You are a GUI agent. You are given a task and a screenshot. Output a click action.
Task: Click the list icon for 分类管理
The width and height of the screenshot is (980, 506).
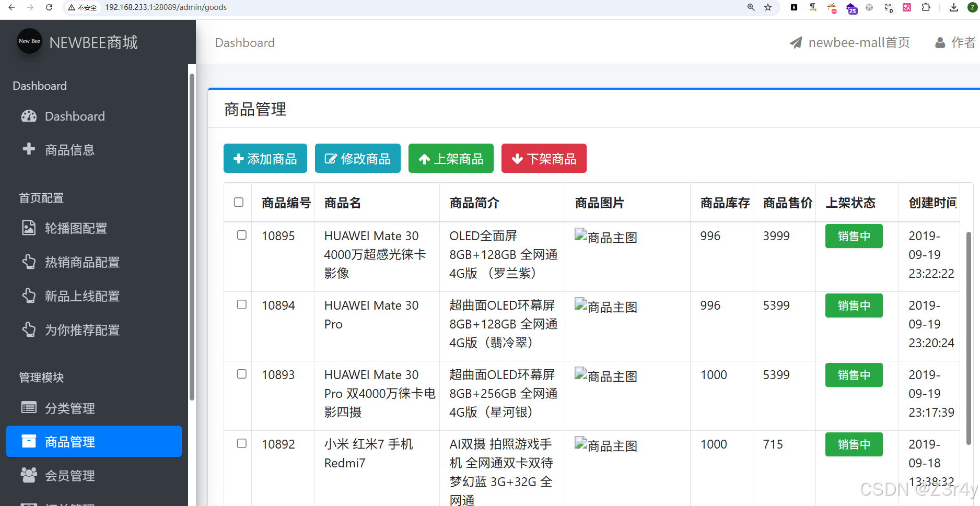pyautogui.click(x=29, y=408)
